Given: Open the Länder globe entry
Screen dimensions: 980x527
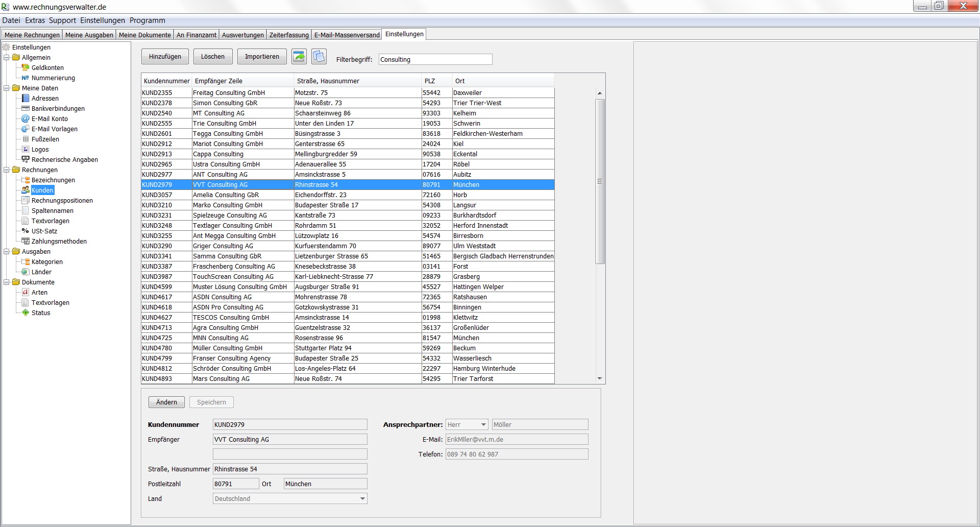Looking at the screenshot, I should [41, 272].
